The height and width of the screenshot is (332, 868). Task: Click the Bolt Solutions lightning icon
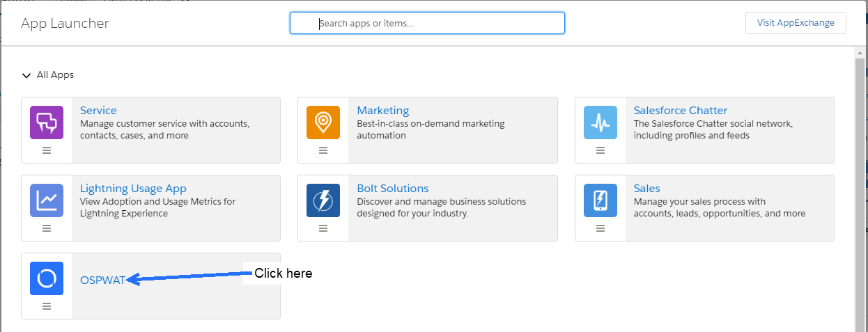323,200
